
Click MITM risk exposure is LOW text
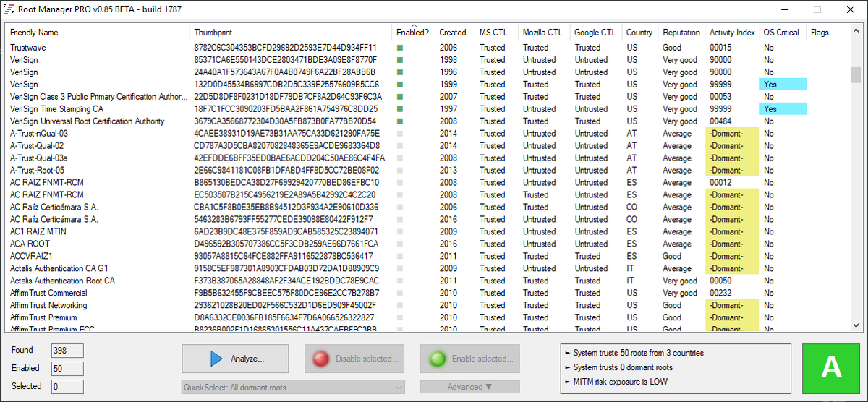[x=620, y=382]
